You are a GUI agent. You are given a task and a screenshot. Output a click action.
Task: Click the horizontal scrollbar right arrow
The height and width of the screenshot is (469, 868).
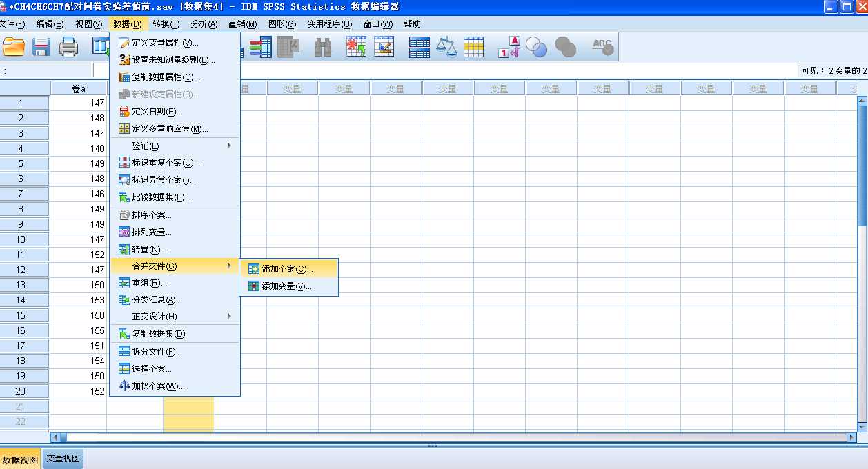[x=851, y=437]
